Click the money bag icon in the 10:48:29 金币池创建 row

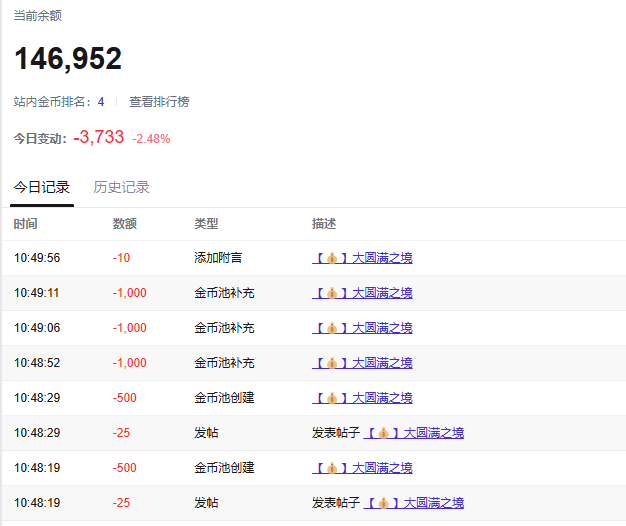pos(332,398)
